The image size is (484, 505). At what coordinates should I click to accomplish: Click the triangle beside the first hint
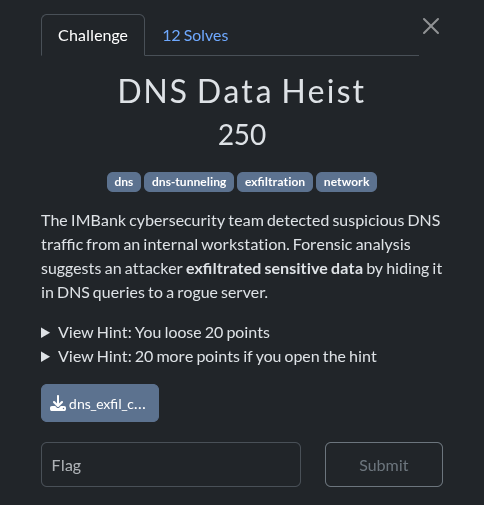click(x=45, y=333)
